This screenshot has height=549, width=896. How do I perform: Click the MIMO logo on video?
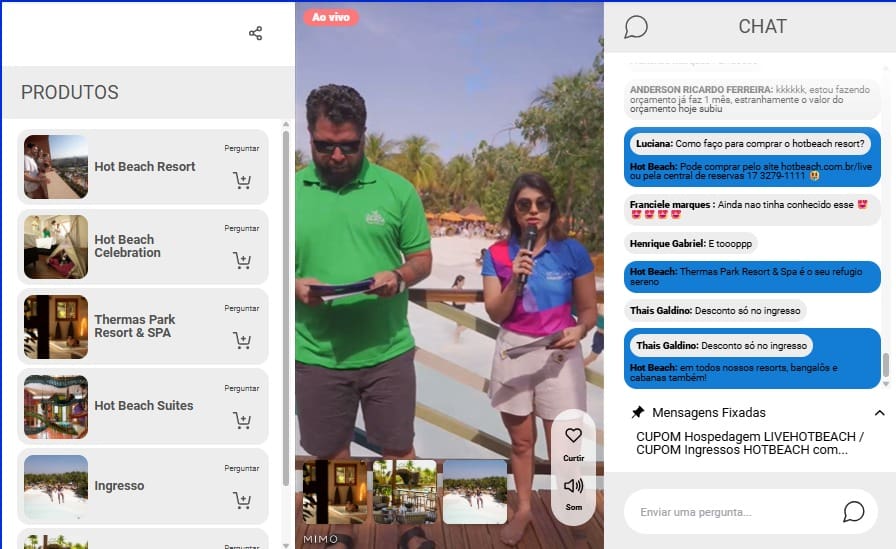tap(321, 539)
